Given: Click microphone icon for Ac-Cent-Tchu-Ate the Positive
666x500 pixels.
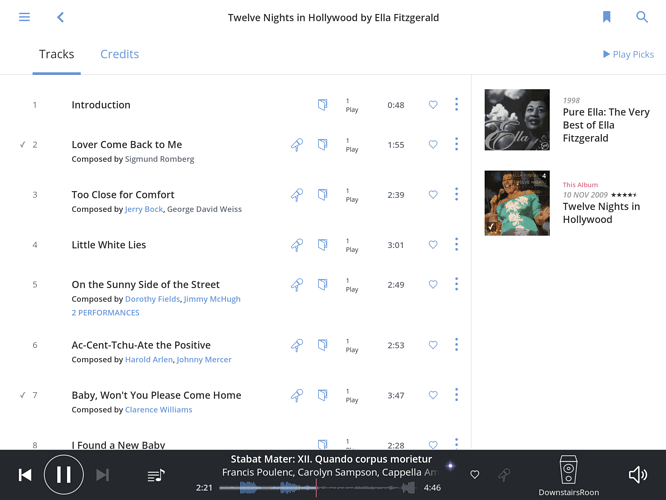Looking at the screenshot, I should tap(297, 345).
